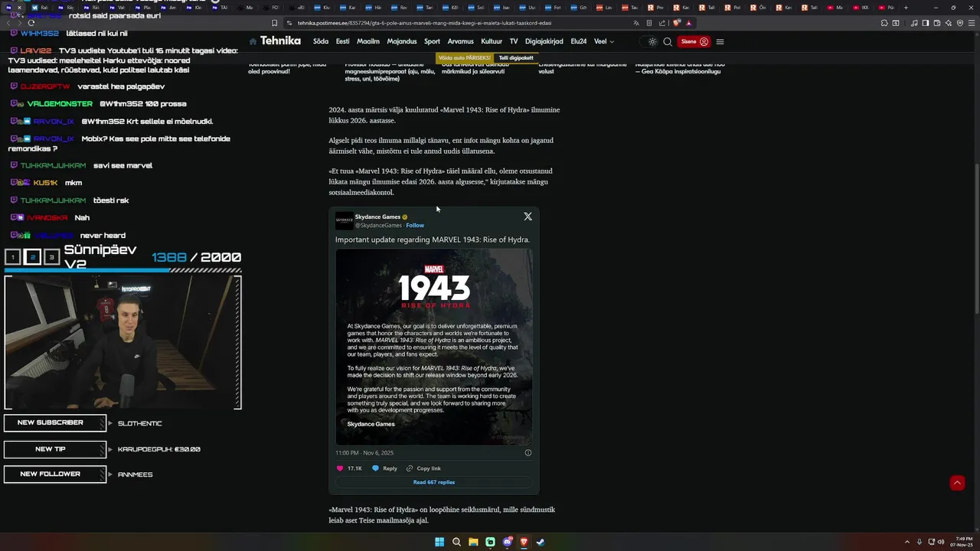
Task: Select box 3 in the stream overlay
Action: [51, 257]
